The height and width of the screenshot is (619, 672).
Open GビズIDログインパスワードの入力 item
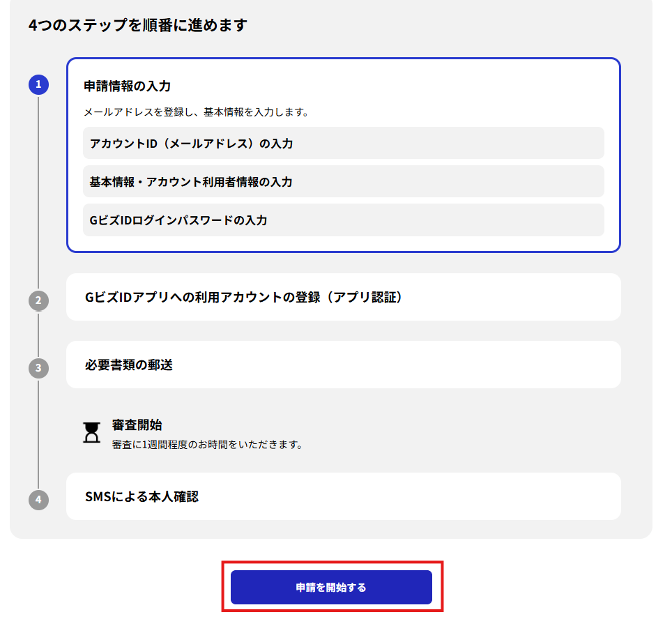[343, 220]
